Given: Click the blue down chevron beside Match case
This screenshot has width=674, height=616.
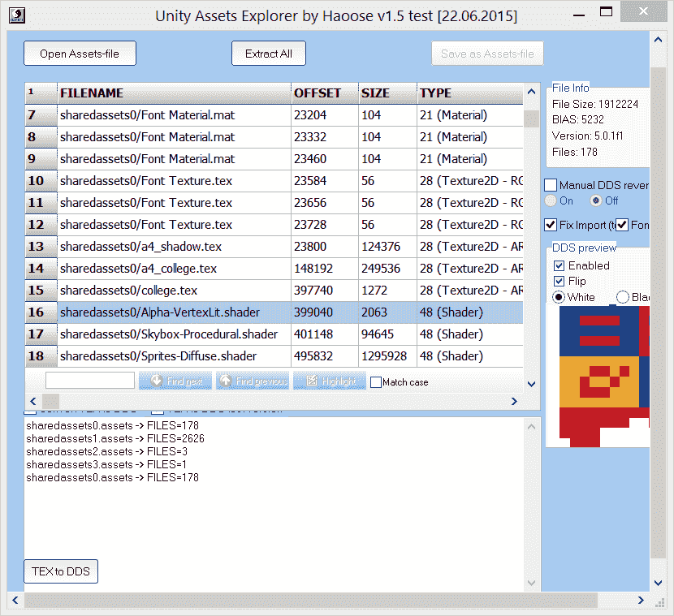Looking at the screenshot, I should (530, 384).
